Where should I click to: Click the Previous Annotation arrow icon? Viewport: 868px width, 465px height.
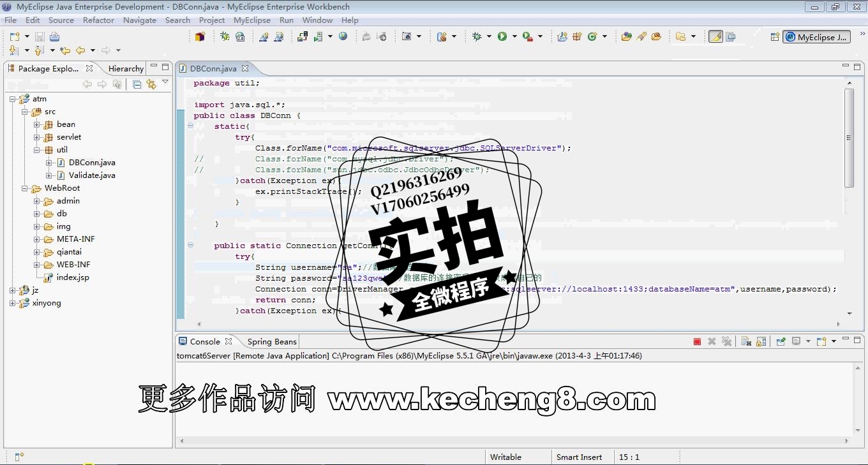(x=39, y=50)
